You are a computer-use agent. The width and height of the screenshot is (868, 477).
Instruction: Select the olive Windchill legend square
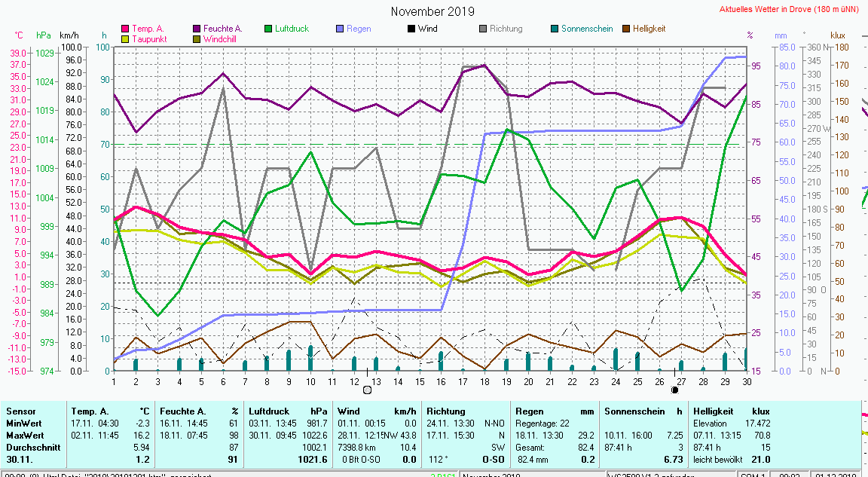197,39
